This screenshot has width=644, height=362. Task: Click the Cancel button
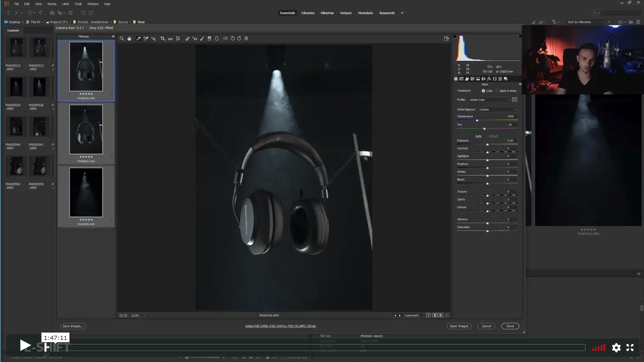[487, 326]
